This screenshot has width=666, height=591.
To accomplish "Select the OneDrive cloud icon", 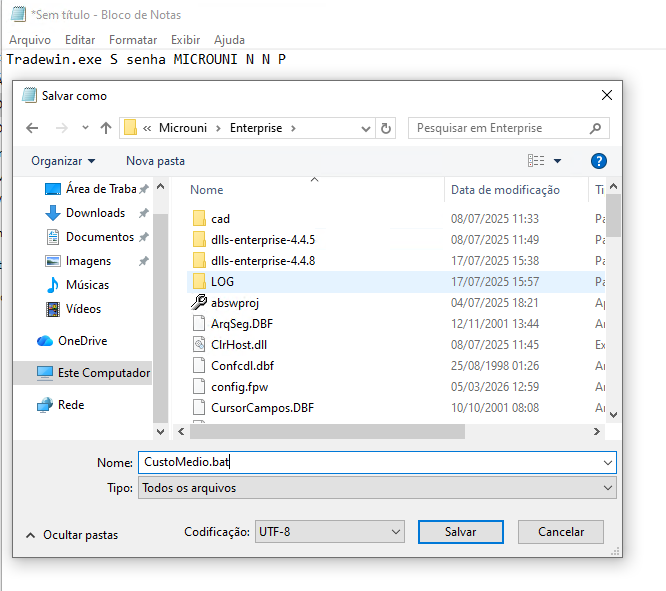I will click(45, 341).
